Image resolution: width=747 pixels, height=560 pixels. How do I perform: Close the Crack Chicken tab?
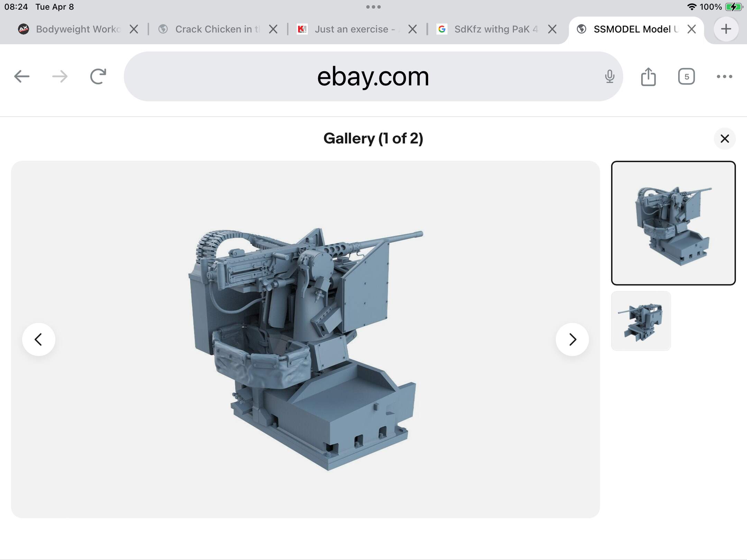coord(273,29)
